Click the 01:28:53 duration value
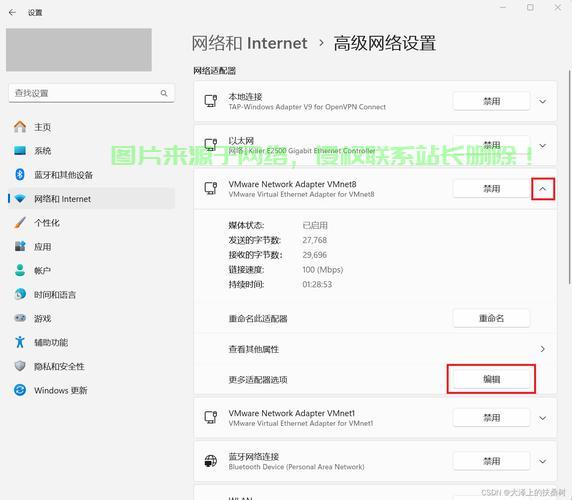This screenshot has height=500, width=572. [x=317, y=284]
